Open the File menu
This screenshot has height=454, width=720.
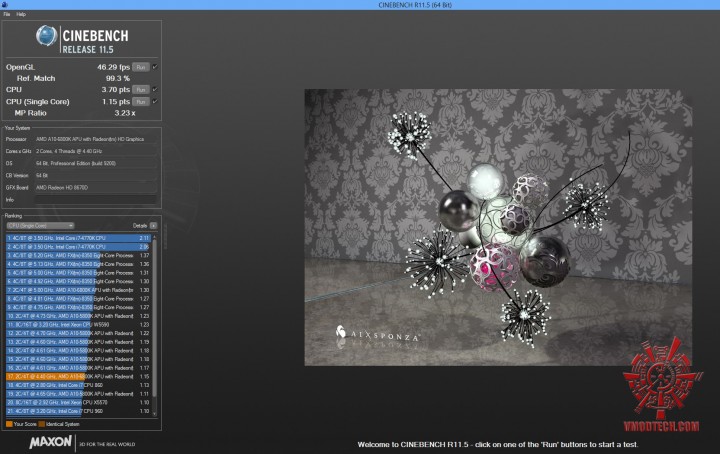click(7, 15)
